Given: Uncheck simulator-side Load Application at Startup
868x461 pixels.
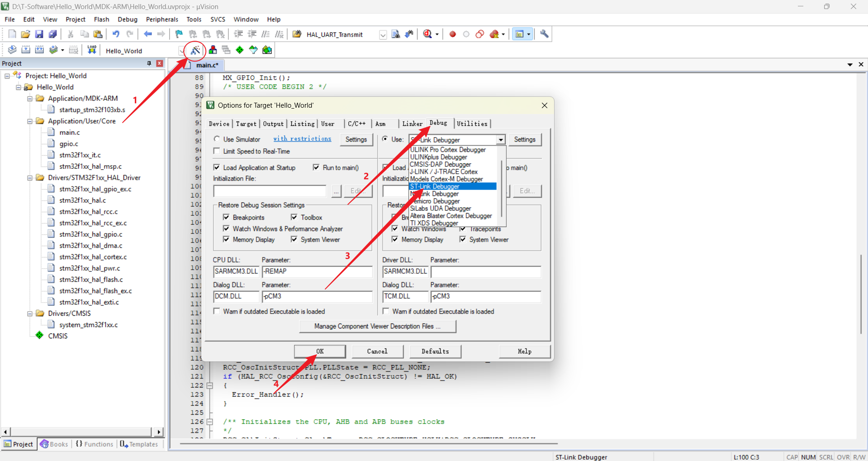Looking at the screenshot, I should click(217, 168).
